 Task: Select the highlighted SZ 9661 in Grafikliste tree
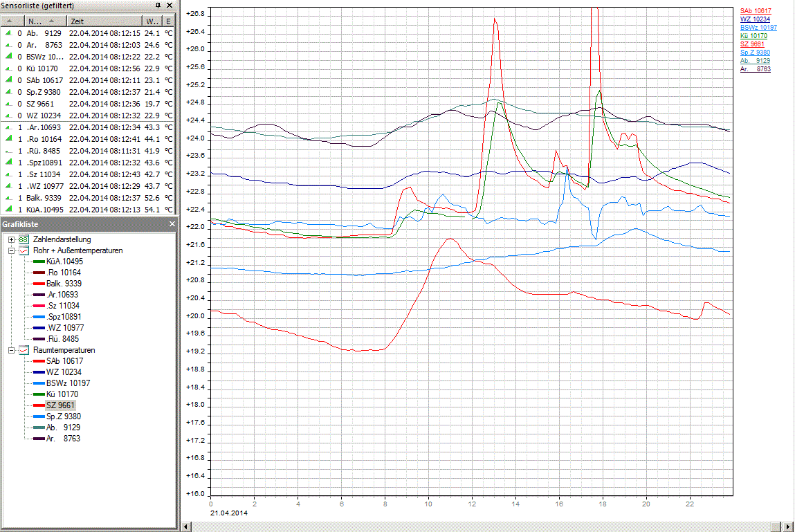point(60,405)
